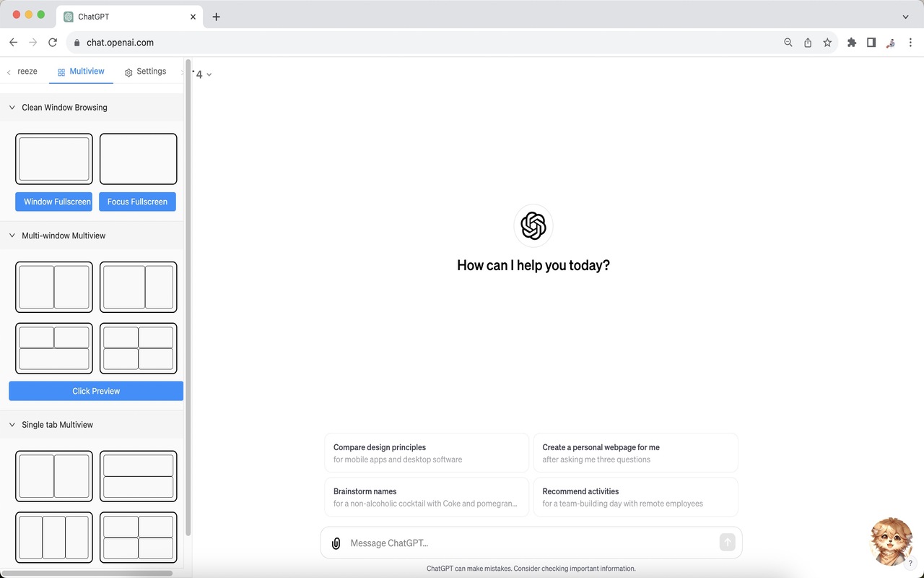
Task: Click the page reload icon
Action: (x=52, y=42)
